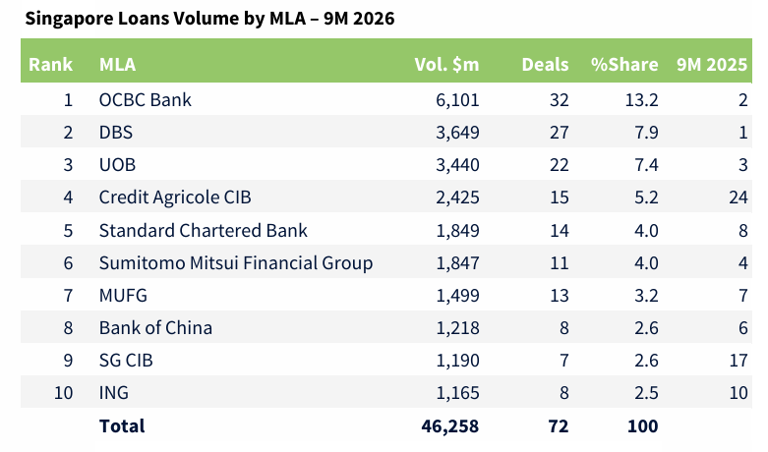Click DBS deals count '27'

pos(559,132)
